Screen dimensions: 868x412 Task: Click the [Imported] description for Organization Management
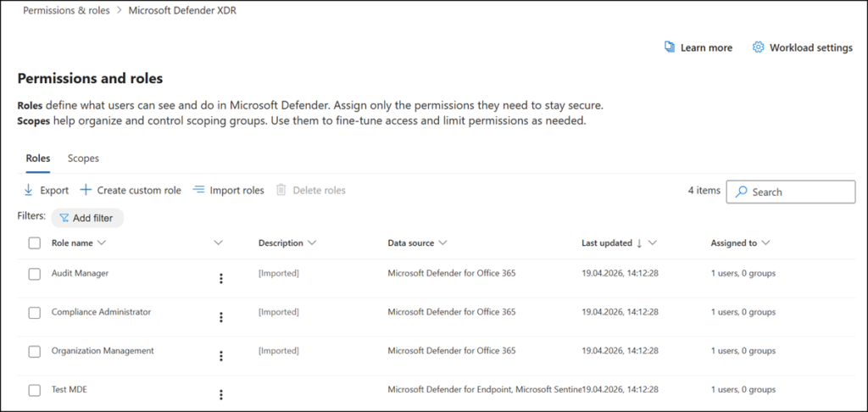pyautogui.click(x=279, y=350)
